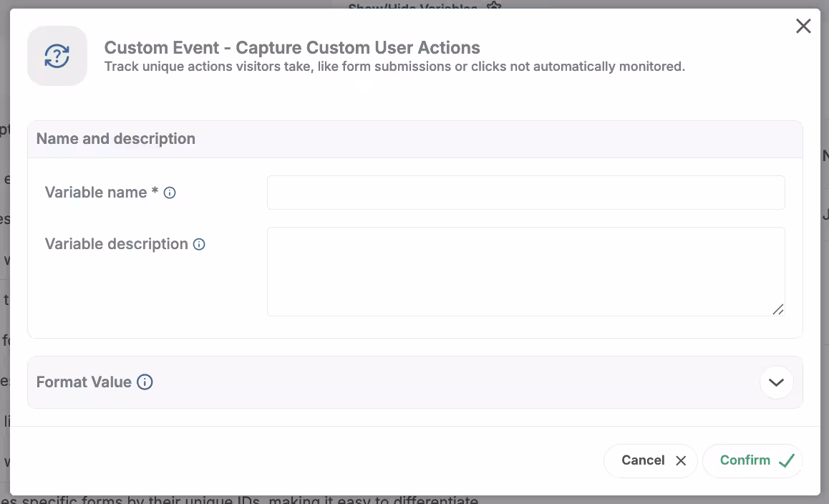Click the description box resize grip
Screen dimensions: 829x504
778,310
